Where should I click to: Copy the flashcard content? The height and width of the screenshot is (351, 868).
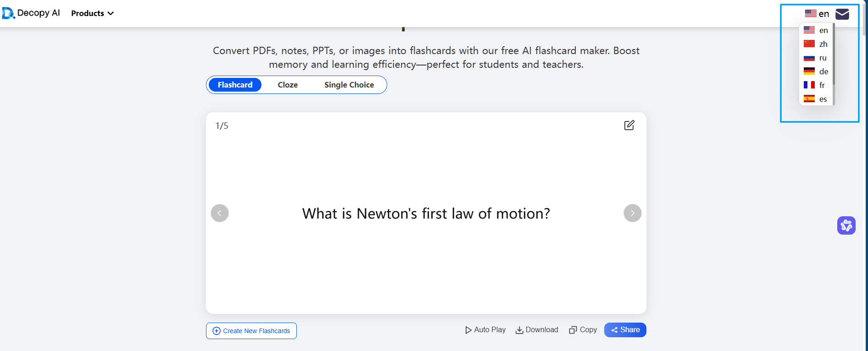click(583, 330)
